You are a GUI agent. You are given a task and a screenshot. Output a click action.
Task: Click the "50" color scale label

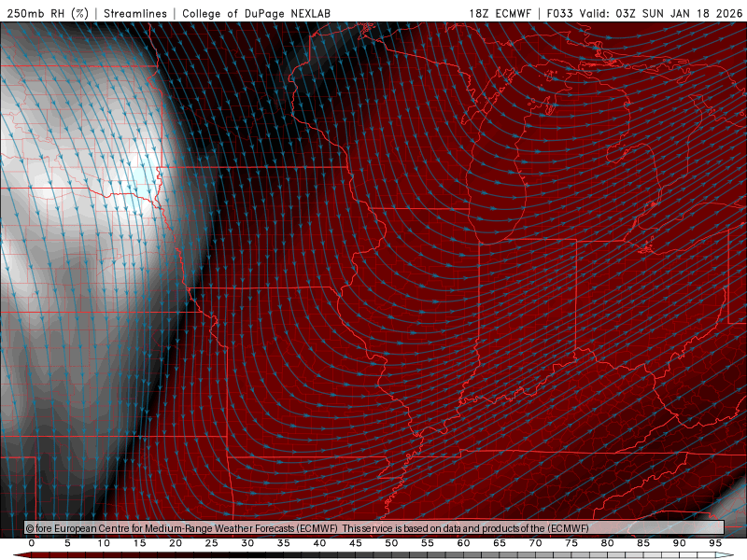[391, 543]
